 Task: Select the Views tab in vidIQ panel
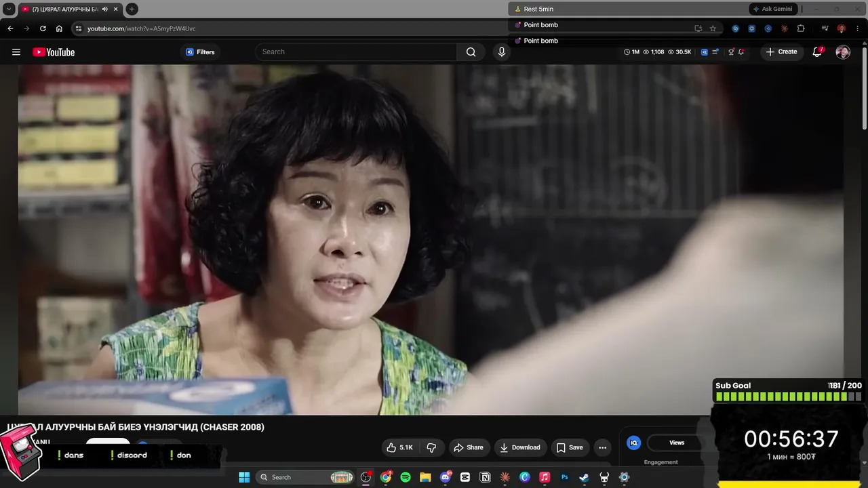click(x=677, y=443)
